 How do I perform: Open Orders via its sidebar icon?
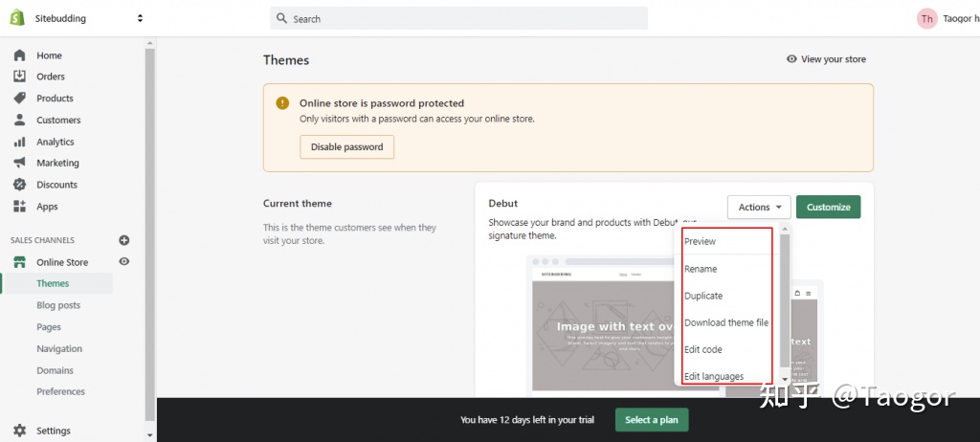tap(19, 77)
